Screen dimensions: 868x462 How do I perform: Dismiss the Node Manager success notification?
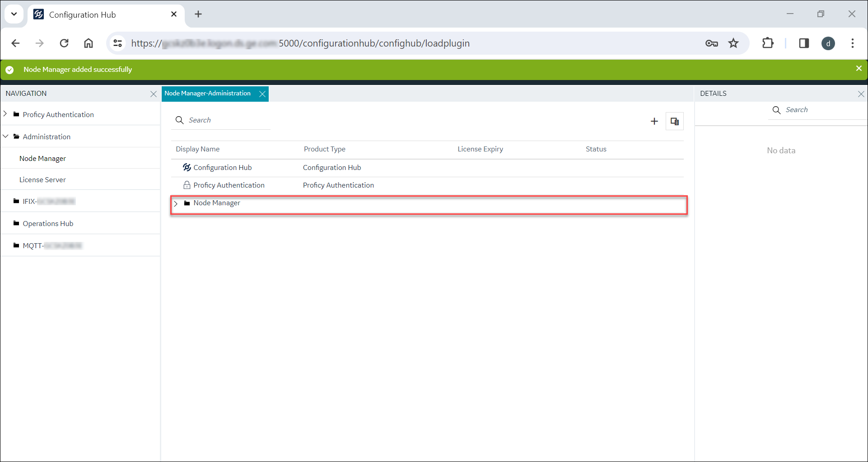pyautogui.click(x=859, y=68)
